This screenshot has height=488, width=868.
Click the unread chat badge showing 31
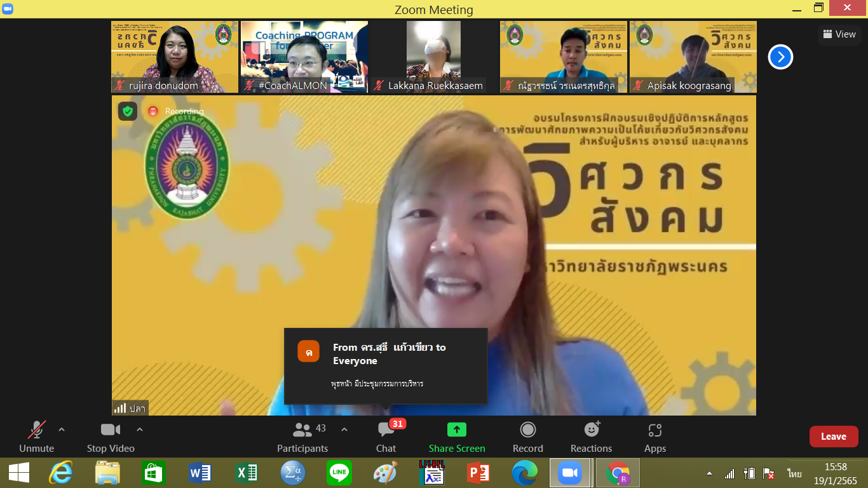pyautogui.click(x=398, y=424)
